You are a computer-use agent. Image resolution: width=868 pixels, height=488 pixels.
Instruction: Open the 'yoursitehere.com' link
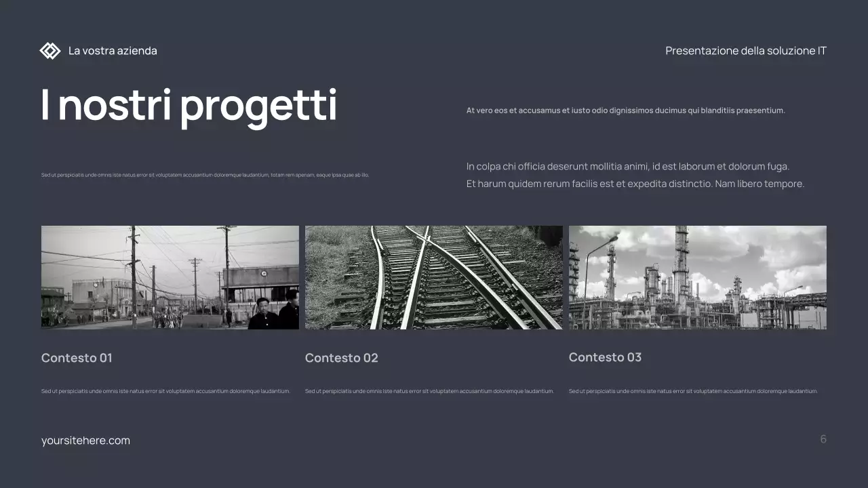[85, 440]
